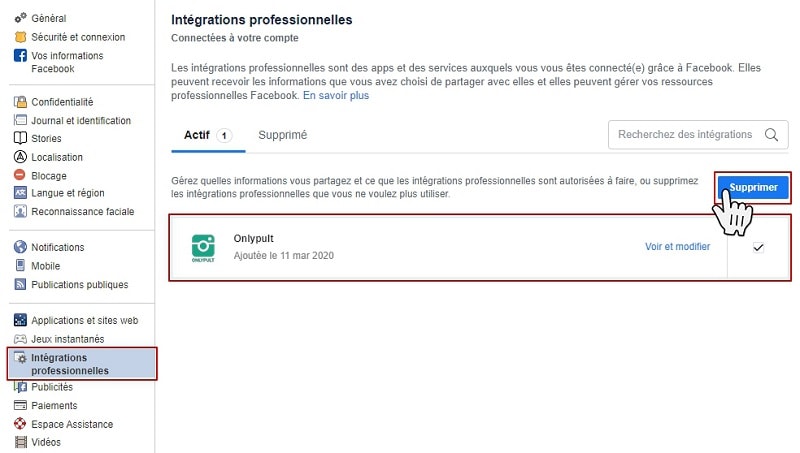Open the Paiements settings page
Screen dimensions: 800x453
click(x=54, y=406)
